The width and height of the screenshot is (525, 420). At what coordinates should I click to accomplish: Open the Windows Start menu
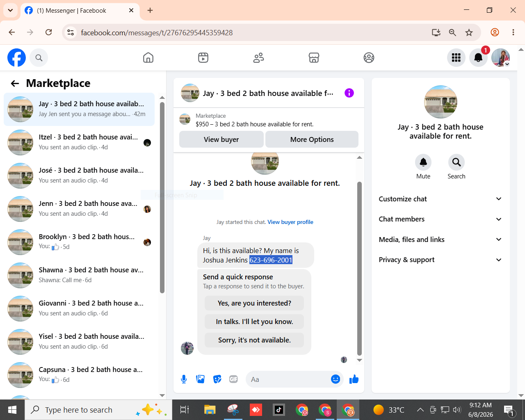coord(12,410)
